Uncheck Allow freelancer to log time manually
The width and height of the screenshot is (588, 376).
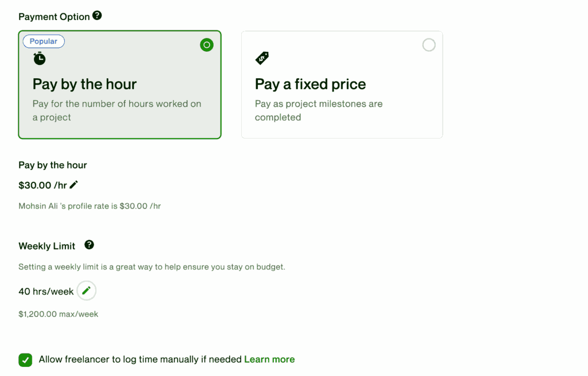tap(25, 360)
